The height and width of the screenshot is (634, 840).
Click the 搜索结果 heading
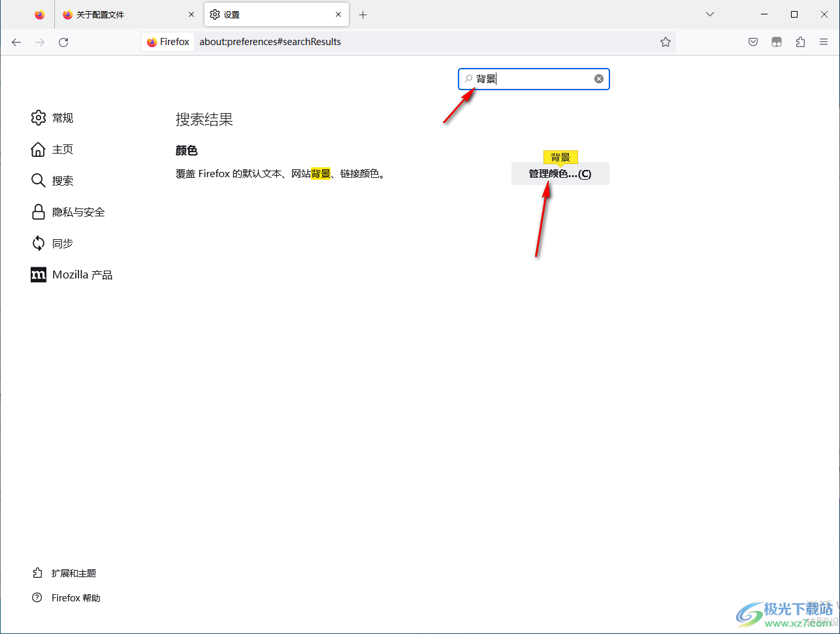pyautogui.click(x=204, y=120)
